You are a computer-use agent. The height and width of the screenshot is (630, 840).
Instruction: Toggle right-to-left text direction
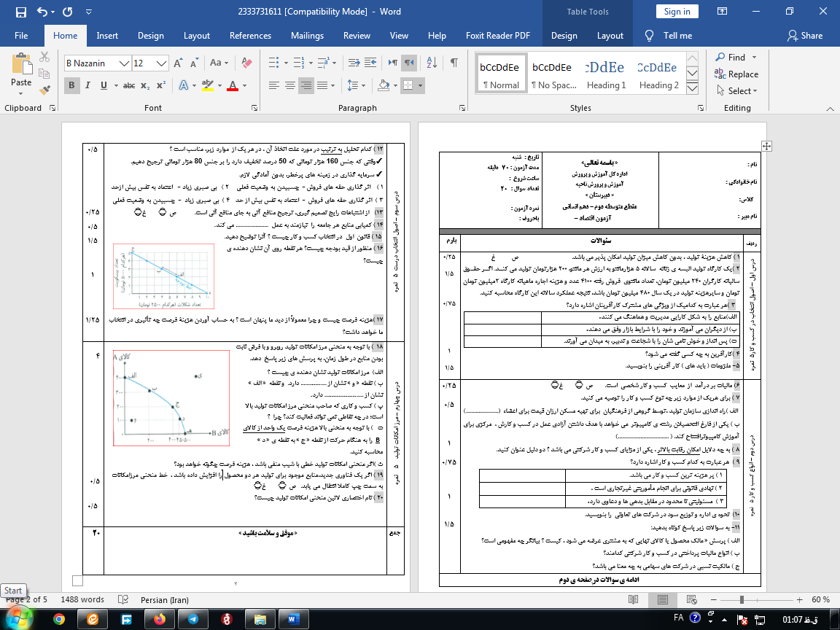click(409, 63)
